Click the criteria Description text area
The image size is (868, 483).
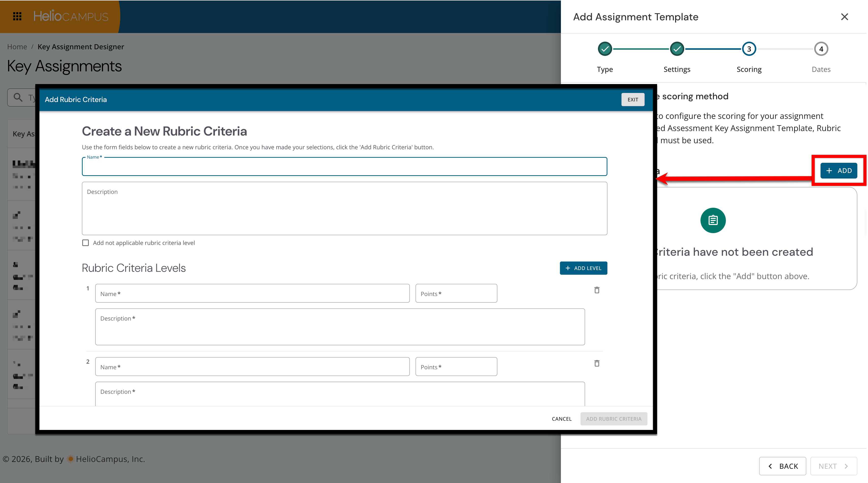coord(344,209)
